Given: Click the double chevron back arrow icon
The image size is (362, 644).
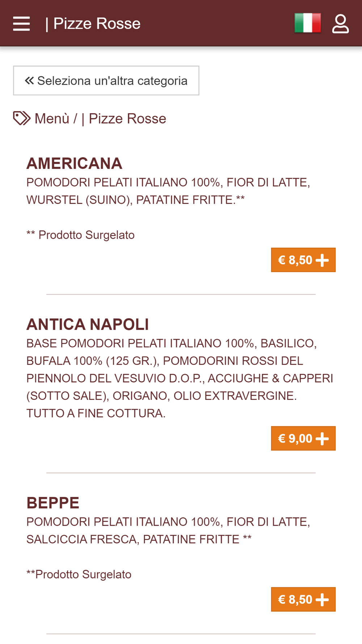Looking at the screenshot, I should click(29, 80).
